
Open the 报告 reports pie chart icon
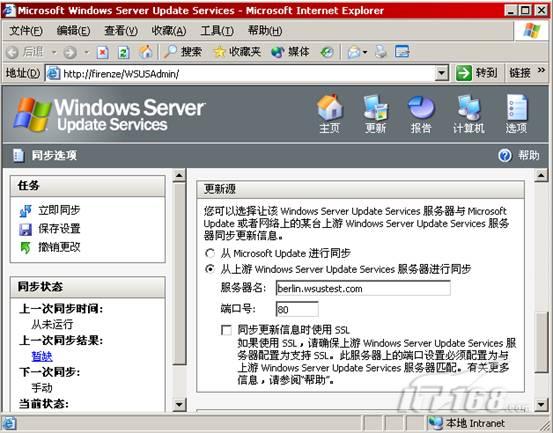click(x=421, y=108)
